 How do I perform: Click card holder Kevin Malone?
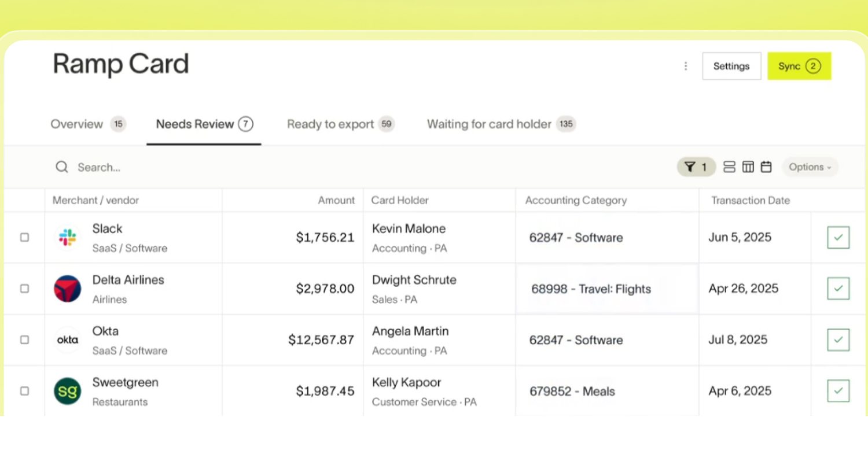409,228
